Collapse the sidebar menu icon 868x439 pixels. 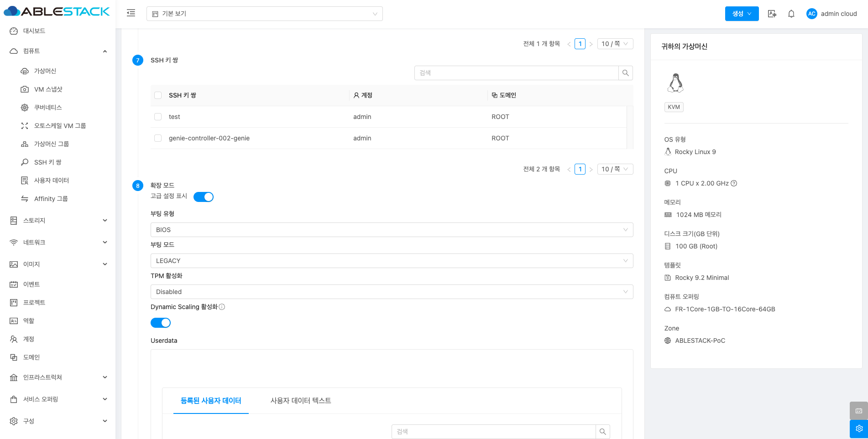(x=131, y=13)
